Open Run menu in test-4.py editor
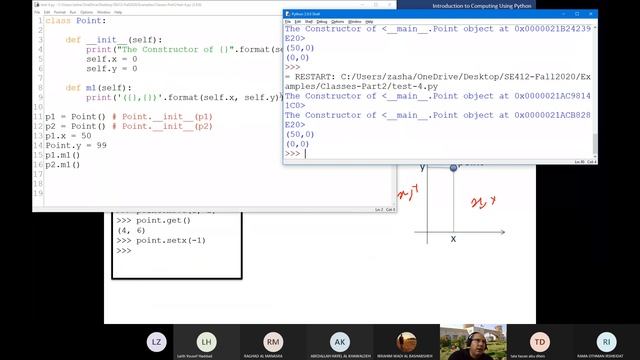The image size is (640, 360). pyautogui.click(x=73, y=12)
